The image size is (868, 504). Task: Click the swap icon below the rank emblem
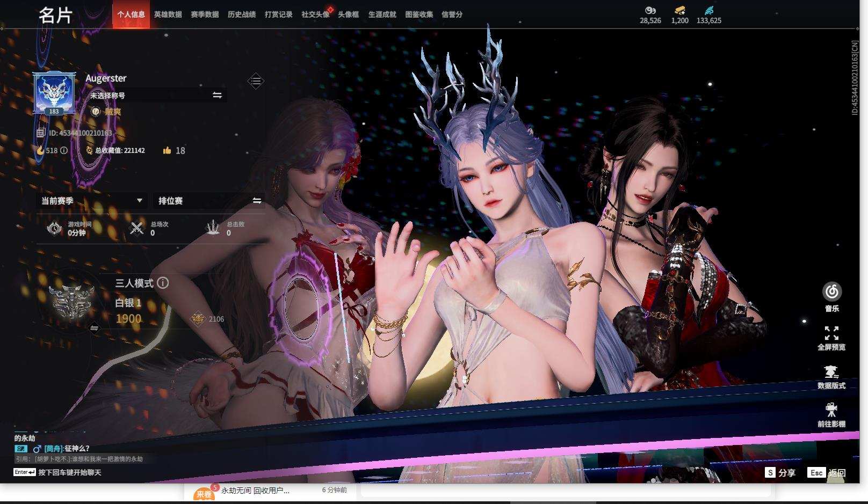(x=94, y=328)
